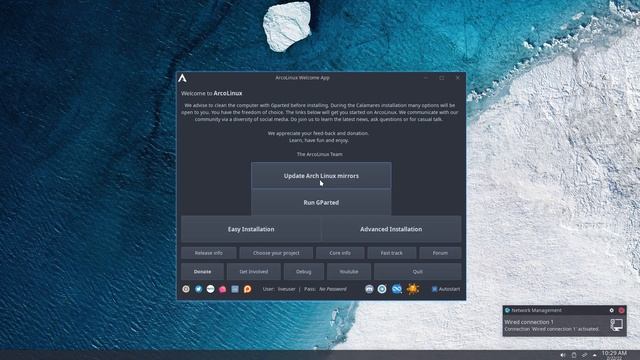Open the network tray icon

pos(584,355)
